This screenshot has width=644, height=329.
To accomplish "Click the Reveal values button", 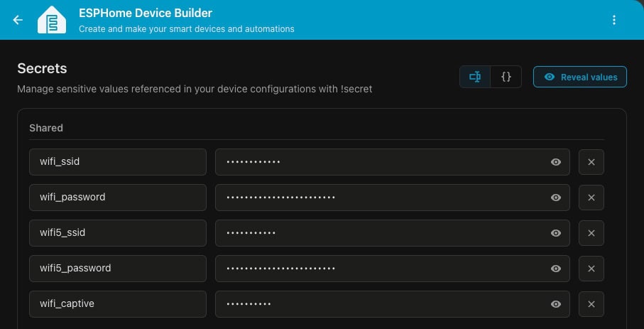I will (x=580, y=77).
